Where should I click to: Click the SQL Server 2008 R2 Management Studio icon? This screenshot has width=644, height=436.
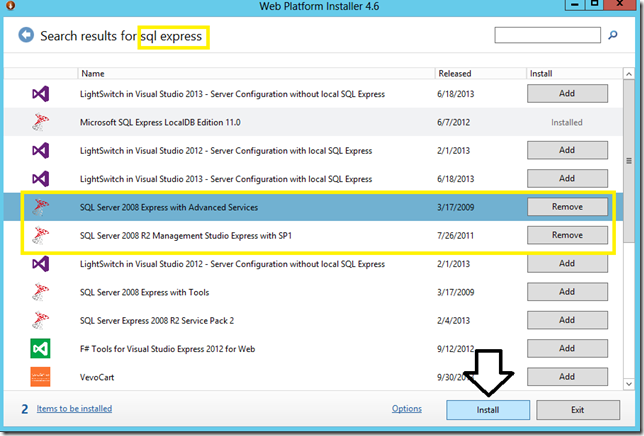(x=40, y=235)
